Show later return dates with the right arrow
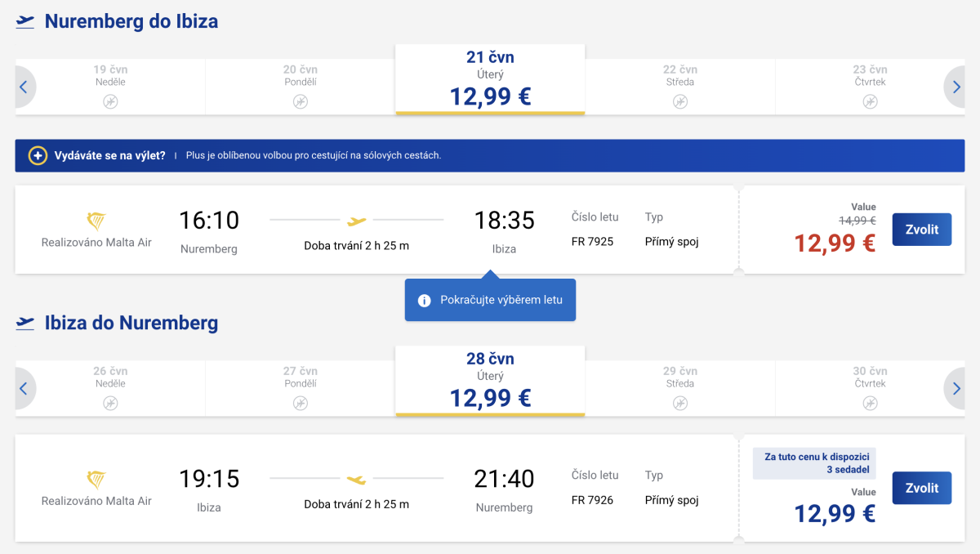Viewport: 980px width, 554px height. pos(955,388)
